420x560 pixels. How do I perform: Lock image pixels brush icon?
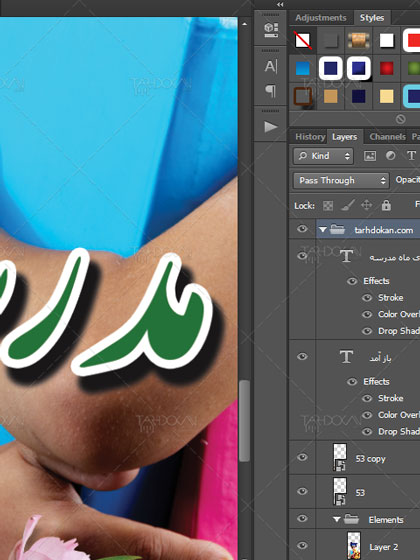point(348,205)
